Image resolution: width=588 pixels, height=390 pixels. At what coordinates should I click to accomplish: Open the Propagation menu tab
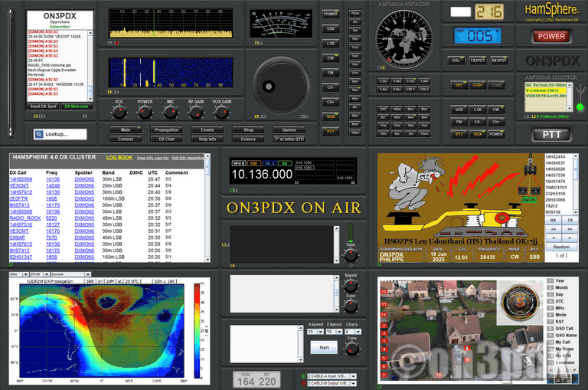[x=165, y=130]
